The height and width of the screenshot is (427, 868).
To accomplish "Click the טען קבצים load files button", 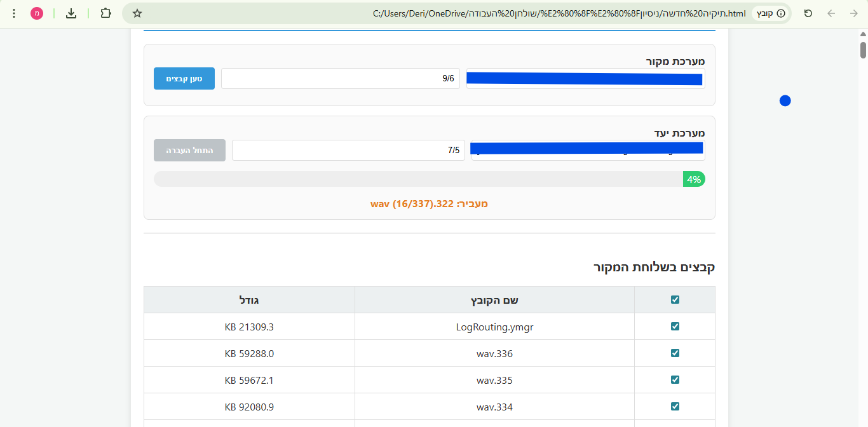I will (x=184, y=78).
